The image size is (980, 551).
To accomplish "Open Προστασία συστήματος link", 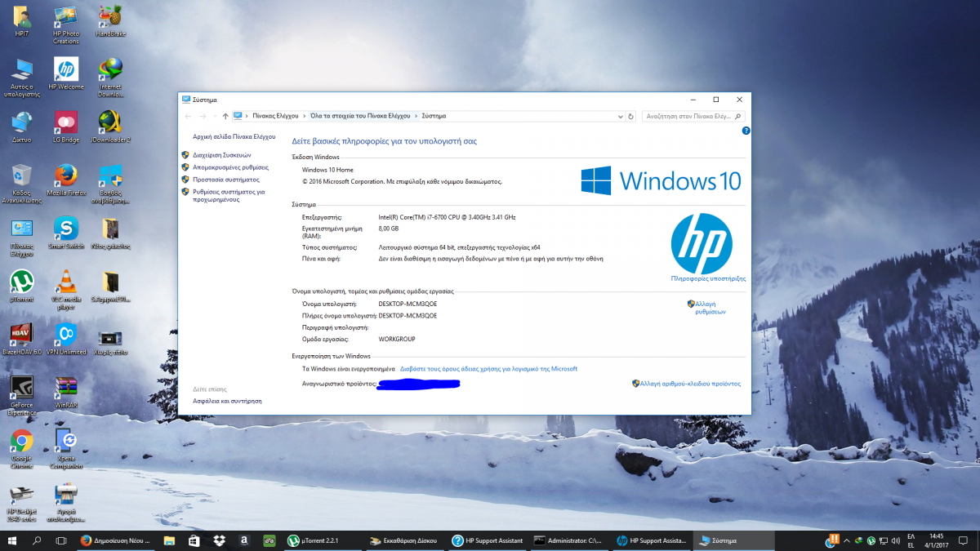I will coord(226,180).
